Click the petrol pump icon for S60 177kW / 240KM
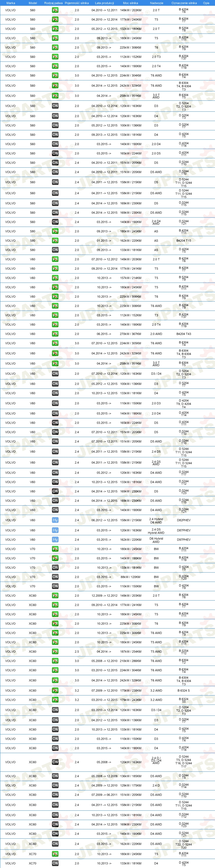The height and width of the screenshot is (868, 215). coord(55,19)
